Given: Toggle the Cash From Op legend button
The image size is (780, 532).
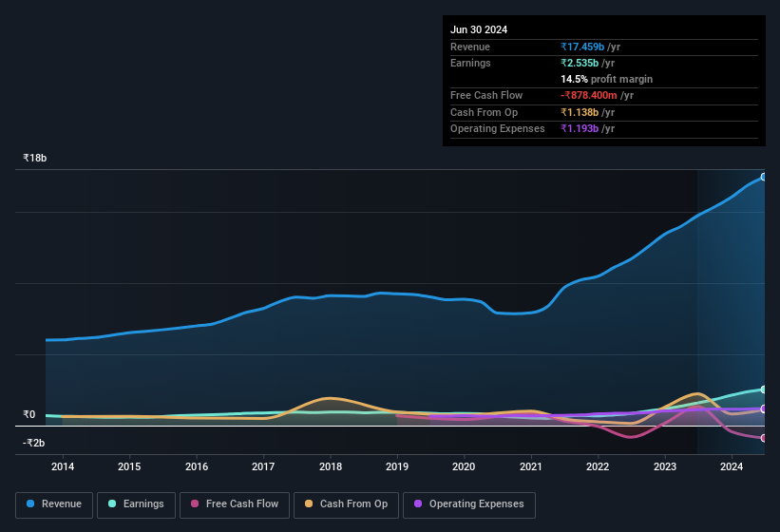Looking at the screenshot, I should 346,504.
